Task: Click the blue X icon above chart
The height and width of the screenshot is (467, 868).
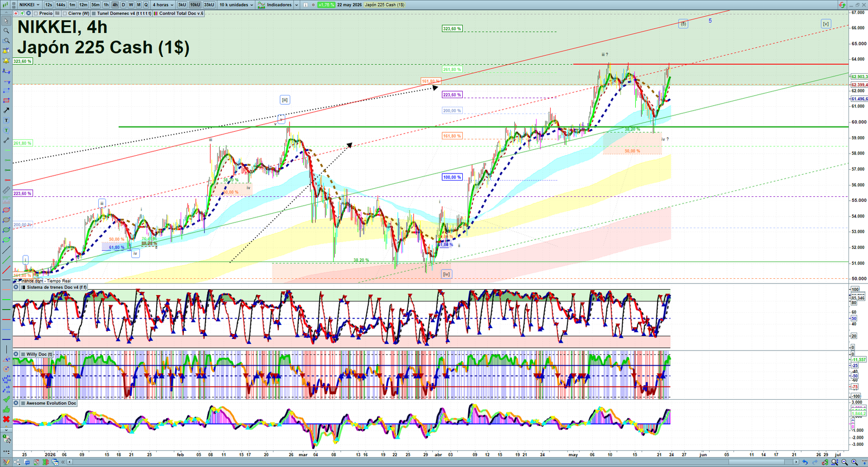Action: coord(28,13)
